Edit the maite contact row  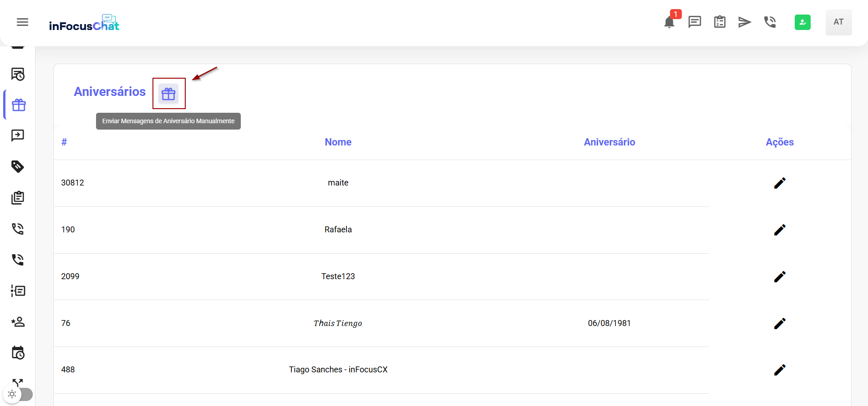780,183
